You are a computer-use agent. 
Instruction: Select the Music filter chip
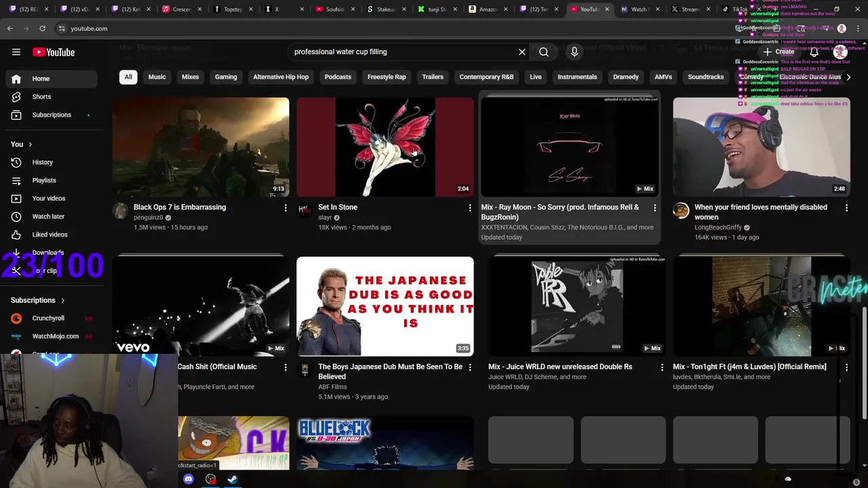157,77
